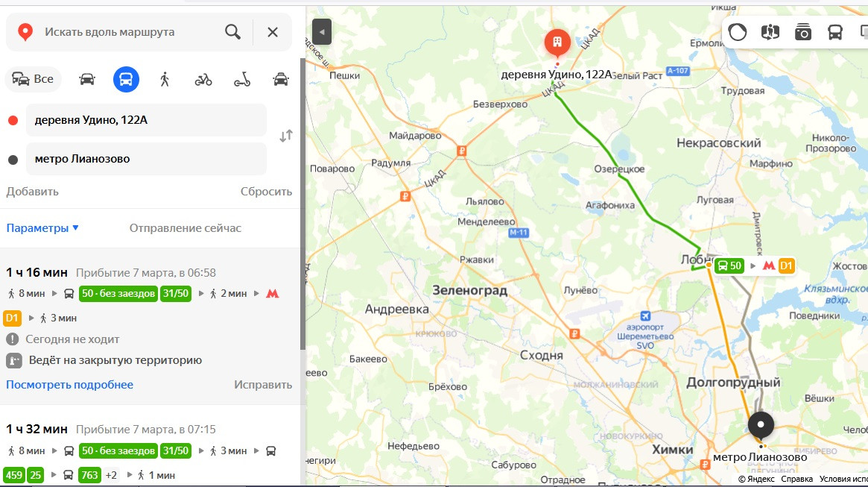The image size is (868, 487).
Task: Select public transport route mode
Action: (x=126, y=79)
